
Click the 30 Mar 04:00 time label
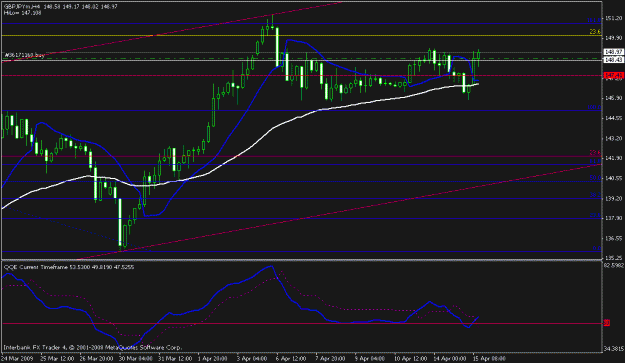pyautogui.click(x=136, y=358)
